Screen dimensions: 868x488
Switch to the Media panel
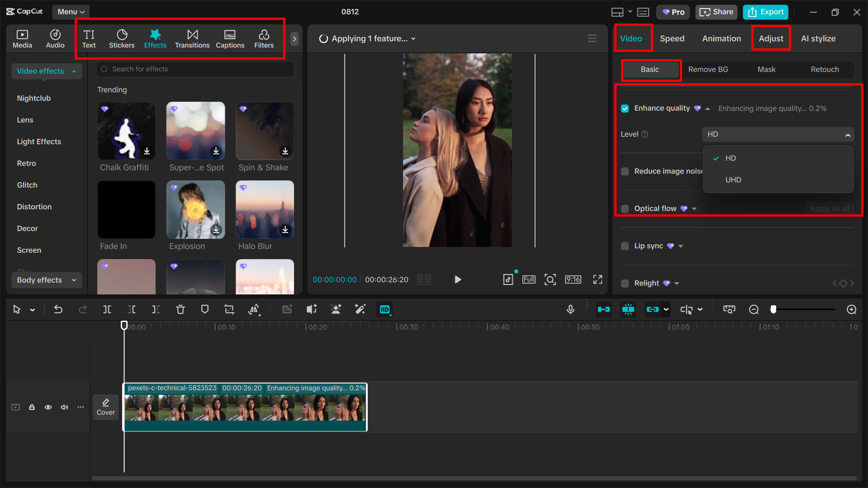click(22, 38)
